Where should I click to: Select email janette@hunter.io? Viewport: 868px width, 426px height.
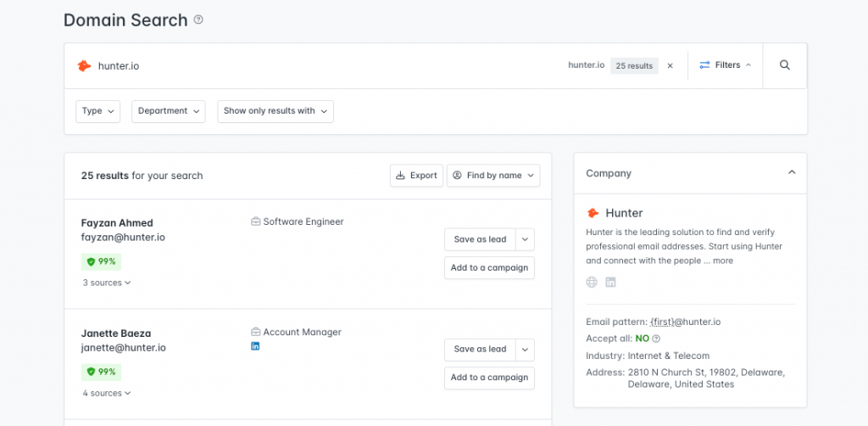pos(124,348)
